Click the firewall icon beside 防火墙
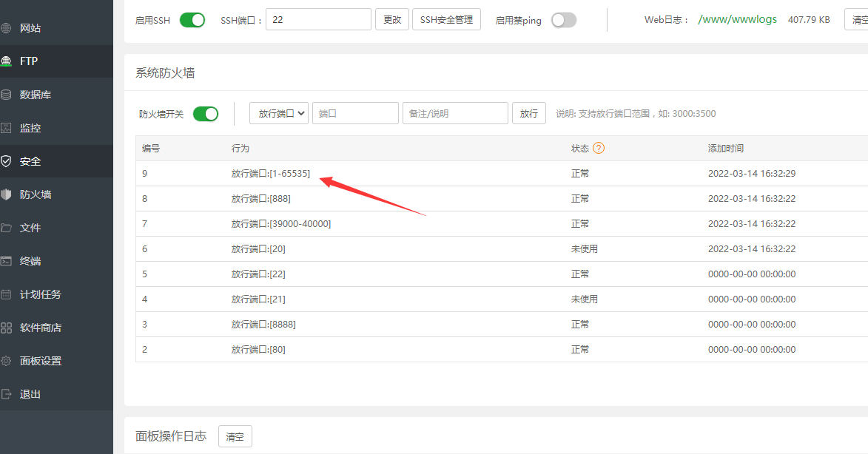Image resolution: width=868 pixels, height=454 pixels. tap(6, 194)
